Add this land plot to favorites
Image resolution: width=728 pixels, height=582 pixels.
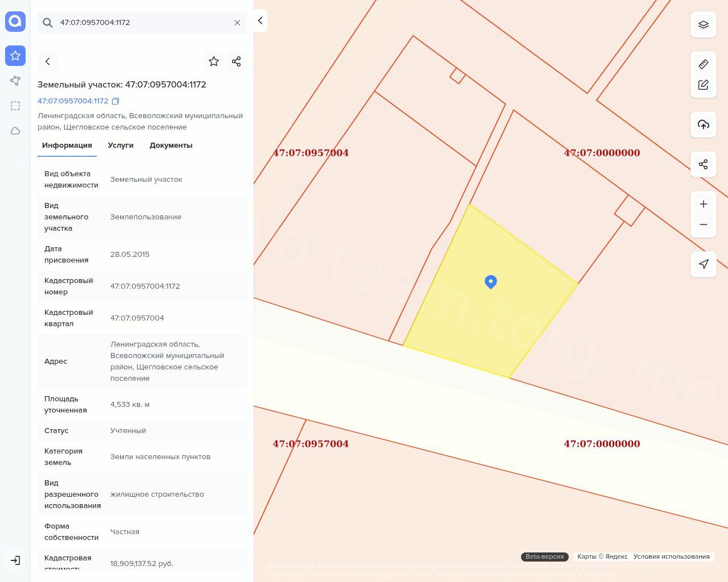pos(214,61)
